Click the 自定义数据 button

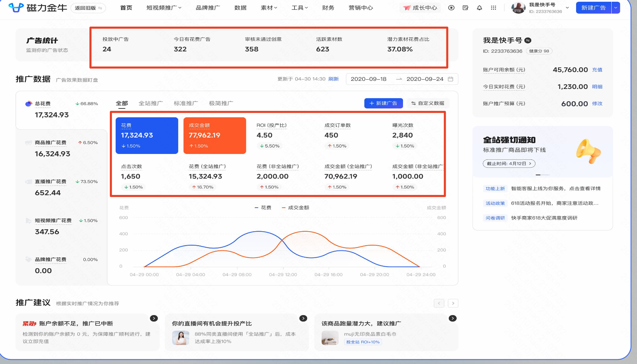[x=428, y=103]
